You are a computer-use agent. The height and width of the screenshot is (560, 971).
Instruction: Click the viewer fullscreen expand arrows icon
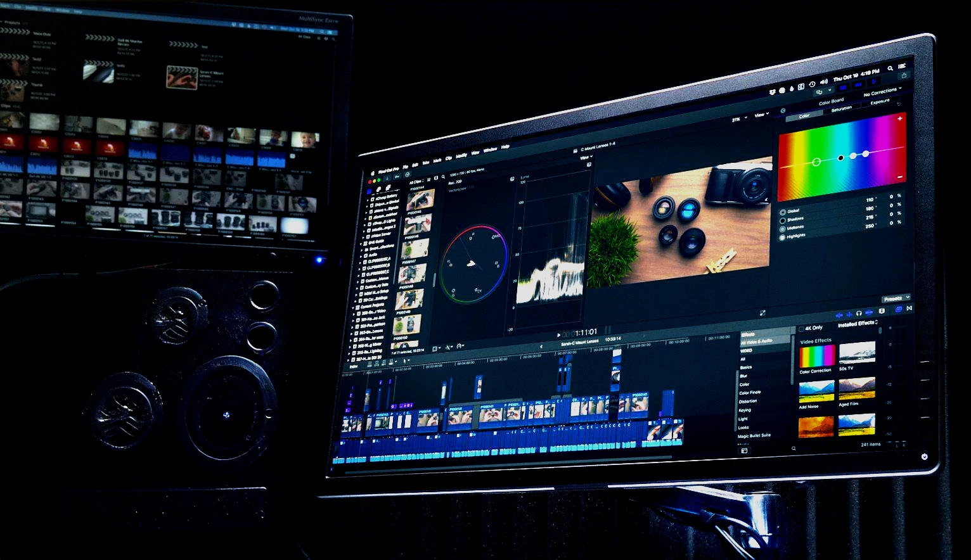pyautogui.click(x=762, y=313)
